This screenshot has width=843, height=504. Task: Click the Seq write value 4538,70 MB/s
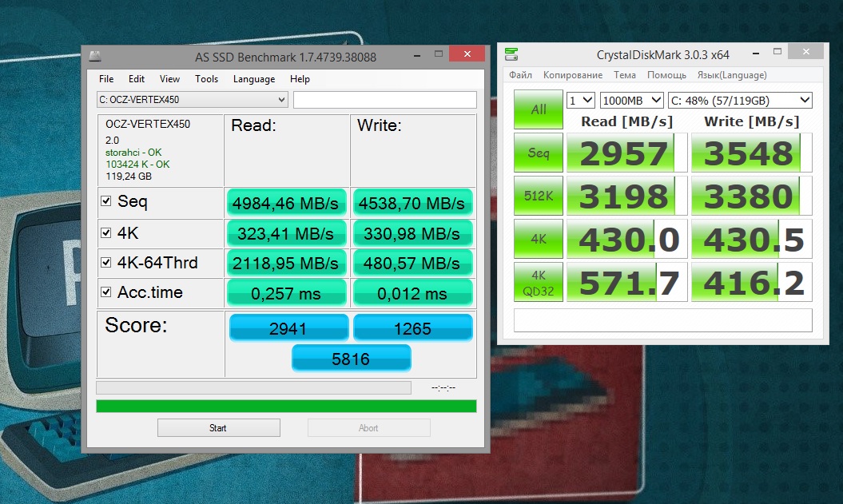(412, 203)
